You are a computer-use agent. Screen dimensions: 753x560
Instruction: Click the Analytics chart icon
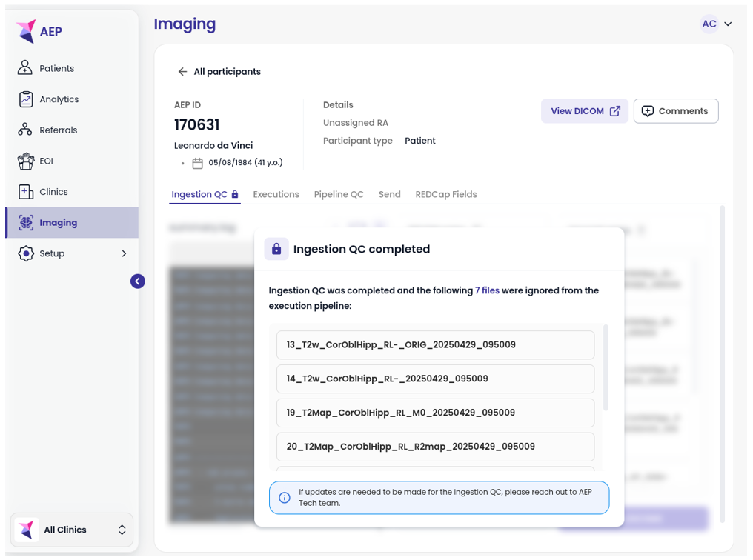pos(26,99)
